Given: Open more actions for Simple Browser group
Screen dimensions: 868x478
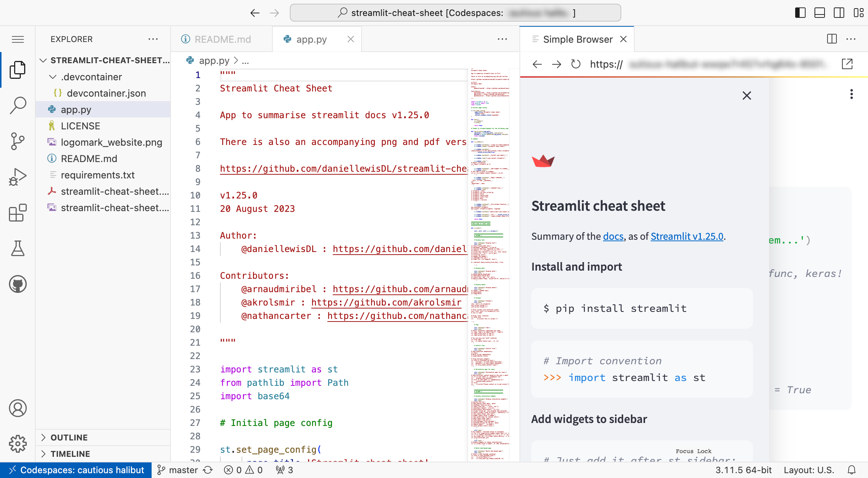Looking at the screenshot, I should [x=851, y=39].
